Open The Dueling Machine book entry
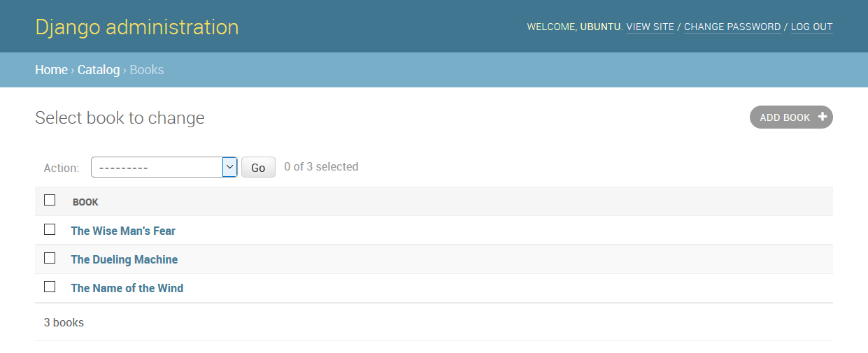868x353 pixels. click(124, 259)
